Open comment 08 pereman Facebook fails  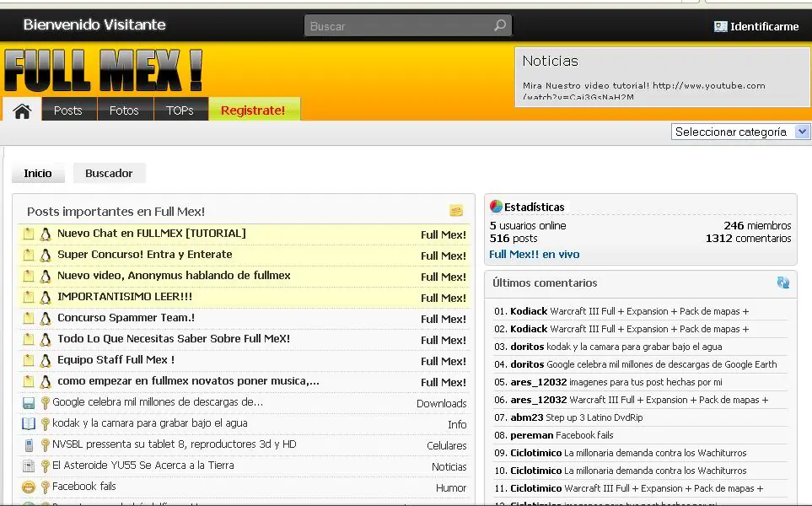click(554, 435)
